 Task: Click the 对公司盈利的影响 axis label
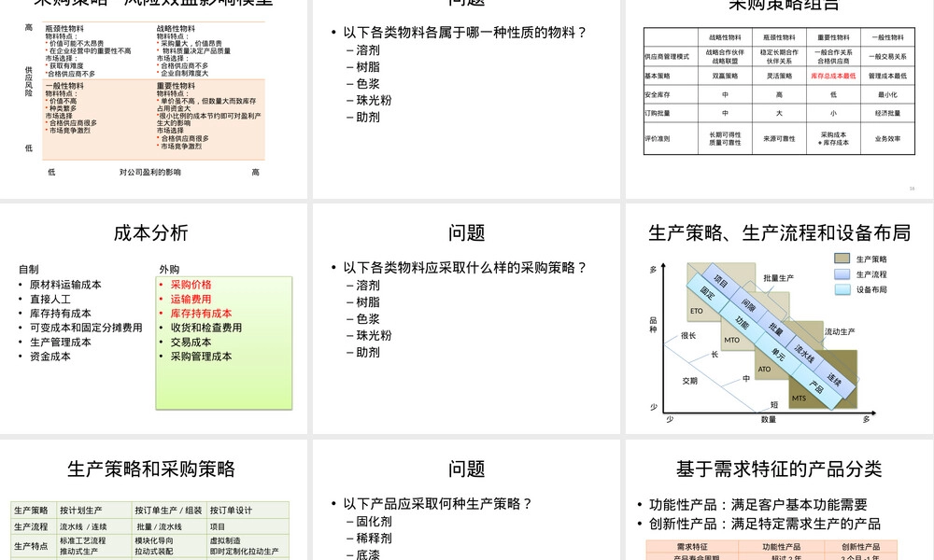150,172
